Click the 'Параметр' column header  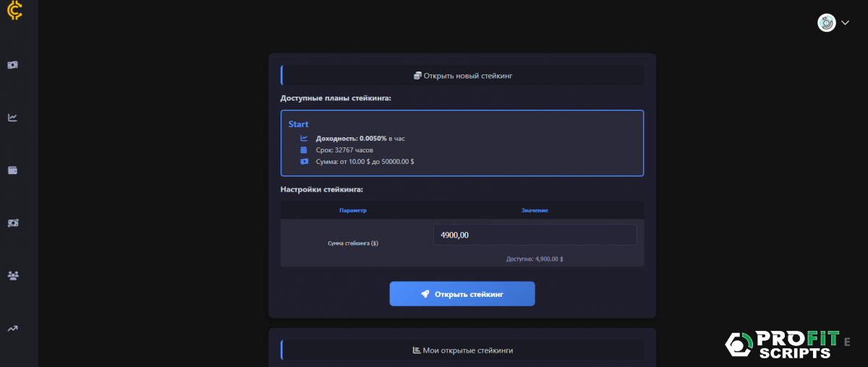353,210
